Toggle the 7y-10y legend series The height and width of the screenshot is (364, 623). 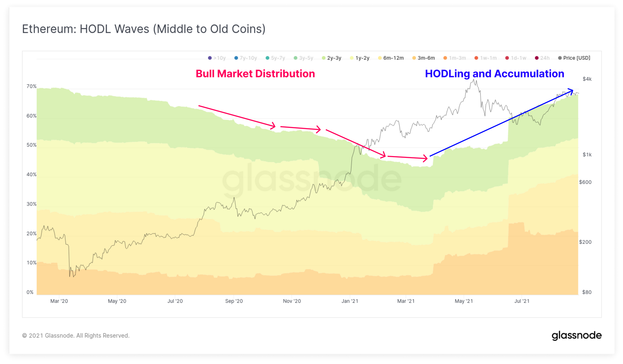pos(246,58)
